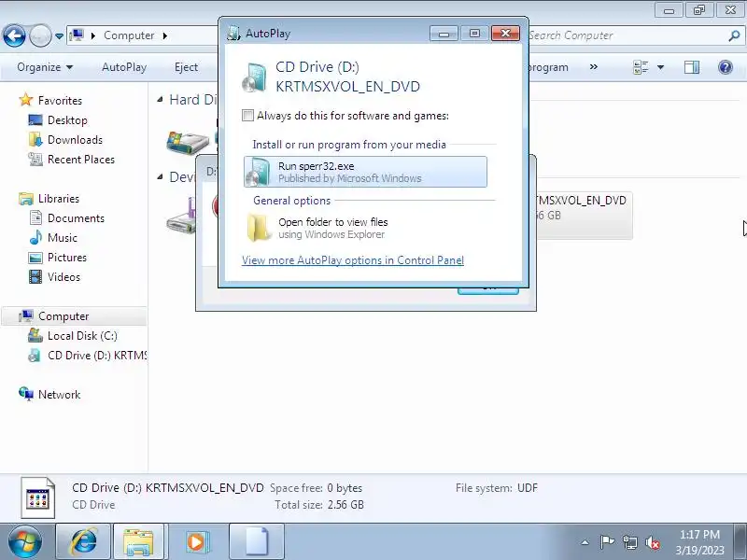Select Favorites in navigation pane

click(x=60, y=101)
